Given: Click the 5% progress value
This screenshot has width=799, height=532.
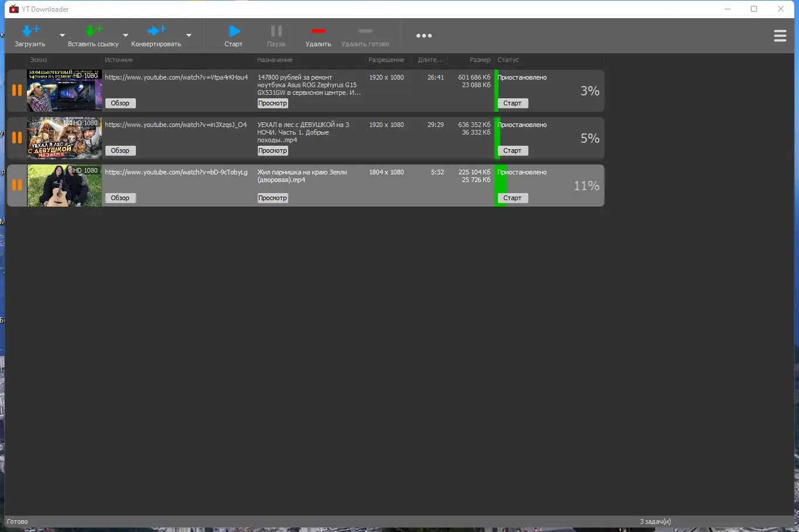Looking at the screenshot, I should coord(590,138).
